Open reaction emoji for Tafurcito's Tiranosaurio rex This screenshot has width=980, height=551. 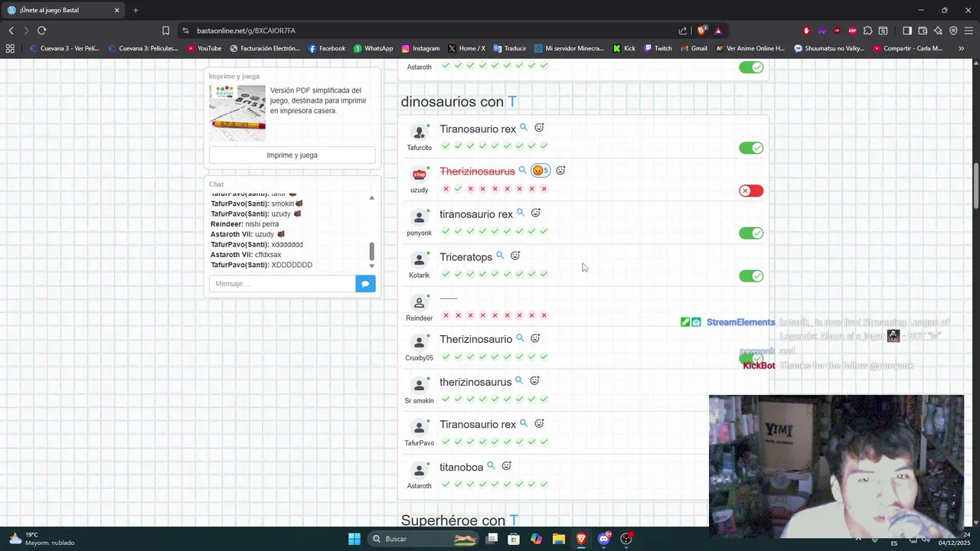539,128
